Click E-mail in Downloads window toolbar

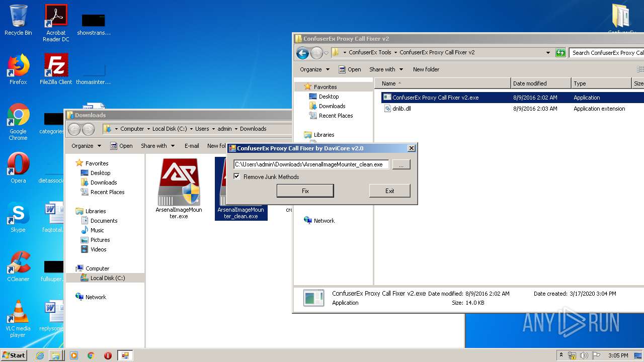[x=192, y=146]
